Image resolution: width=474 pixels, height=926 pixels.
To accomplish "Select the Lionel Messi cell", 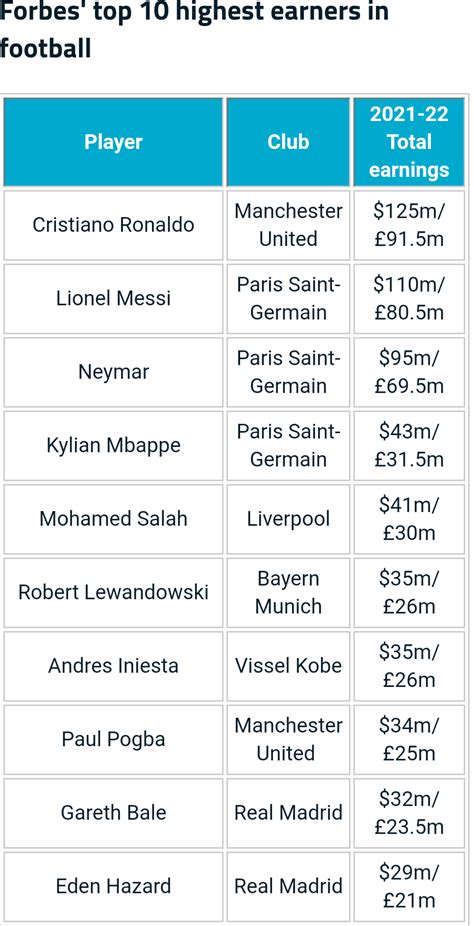I will 113,298.
